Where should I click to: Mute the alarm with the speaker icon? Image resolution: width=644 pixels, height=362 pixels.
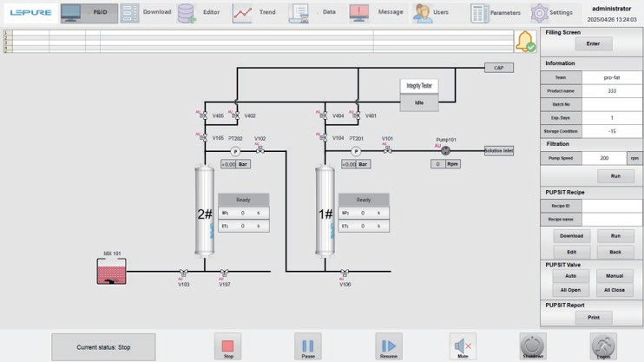click(x=463, y=345)
